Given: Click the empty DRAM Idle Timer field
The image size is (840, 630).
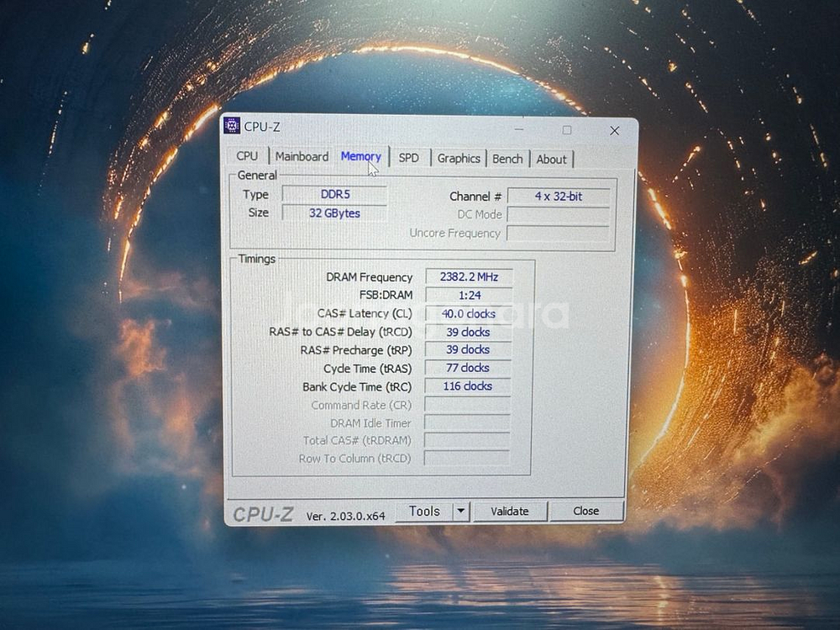Looking at the screenshot, I should click(467, 423).
